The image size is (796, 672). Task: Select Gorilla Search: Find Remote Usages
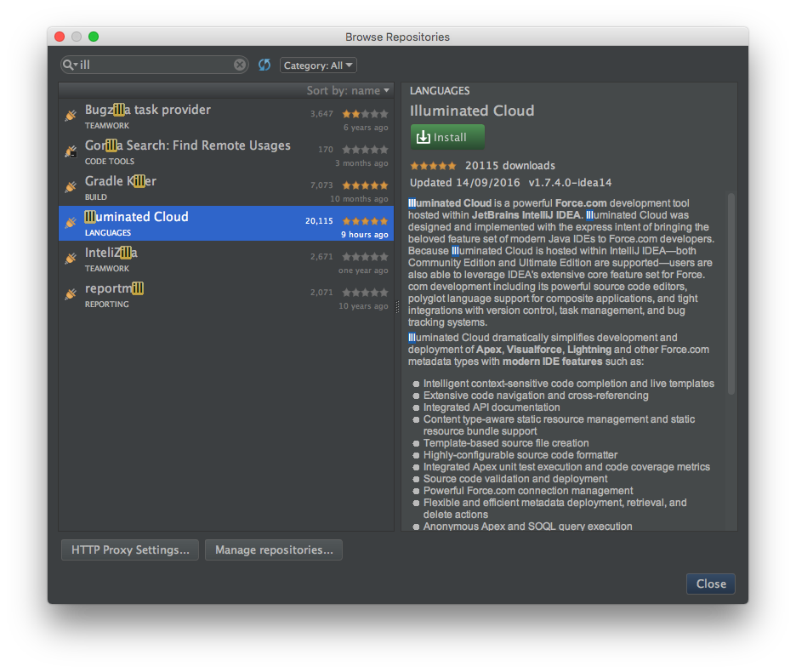click(226, 152)
